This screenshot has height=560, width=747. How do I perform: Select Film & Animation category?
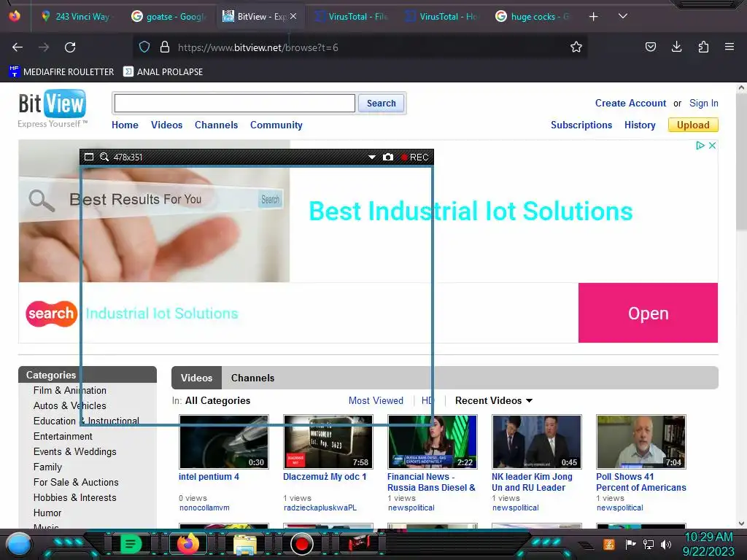[x=69, y=391]
